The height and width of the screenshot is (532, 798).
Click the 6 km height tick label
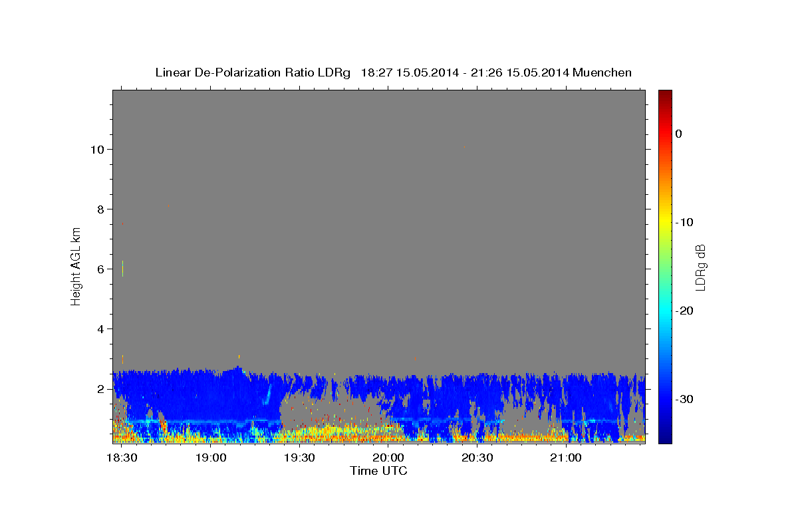(99, 269)
